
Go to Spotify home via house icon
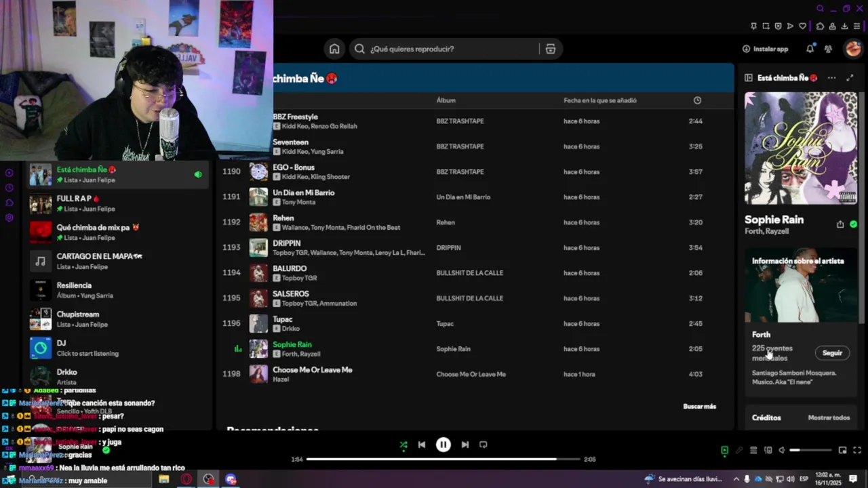334,49
